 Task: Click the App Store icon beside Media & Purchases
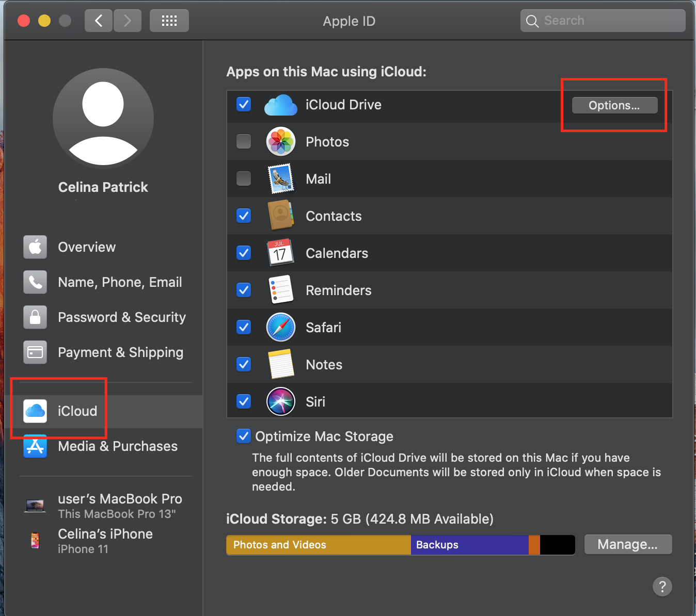point(35,446)
